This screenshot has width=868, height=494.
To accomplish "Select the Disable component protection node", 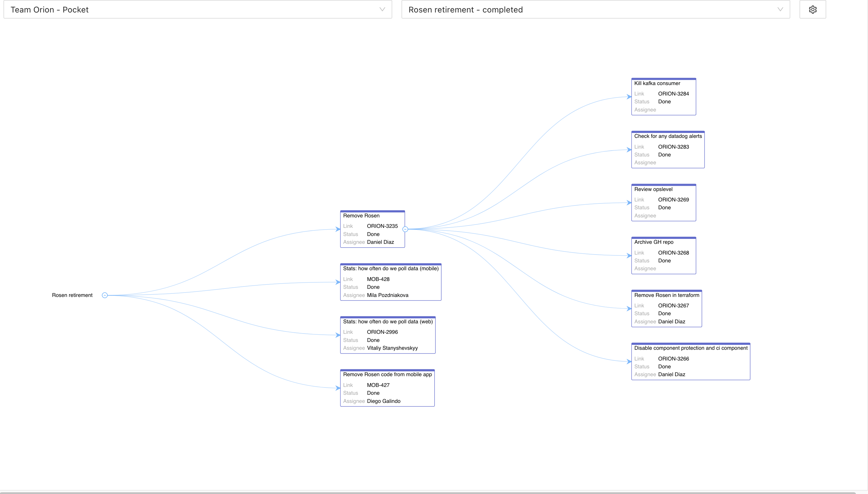I will [691, 348].
